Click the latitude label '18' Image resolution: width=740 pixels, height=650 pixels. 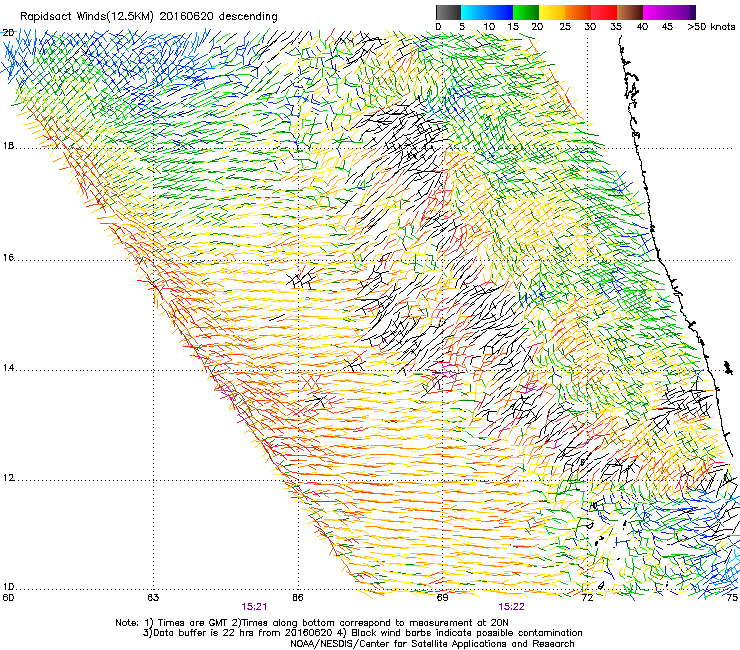click(8, 146)
